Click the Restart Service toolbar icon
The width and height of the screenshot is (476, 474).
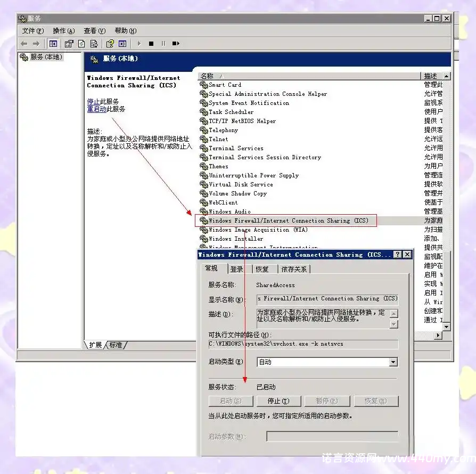(176, 44)
